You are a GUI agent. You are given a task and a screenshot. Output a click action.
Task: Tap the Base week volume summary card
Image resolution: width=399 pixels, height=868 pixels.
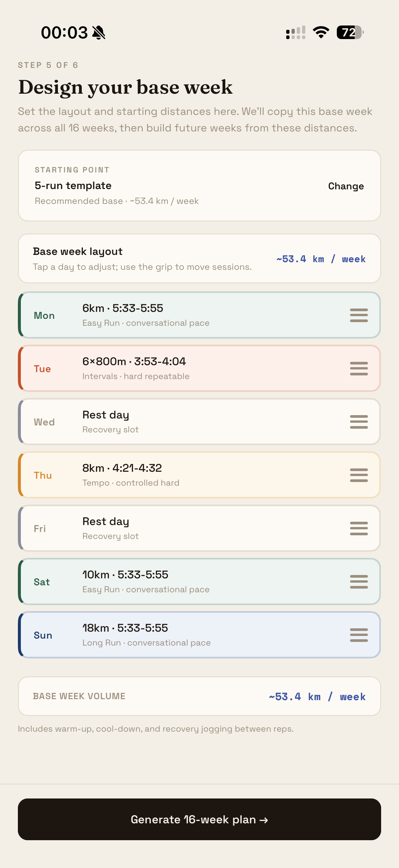tap(199, 696)
